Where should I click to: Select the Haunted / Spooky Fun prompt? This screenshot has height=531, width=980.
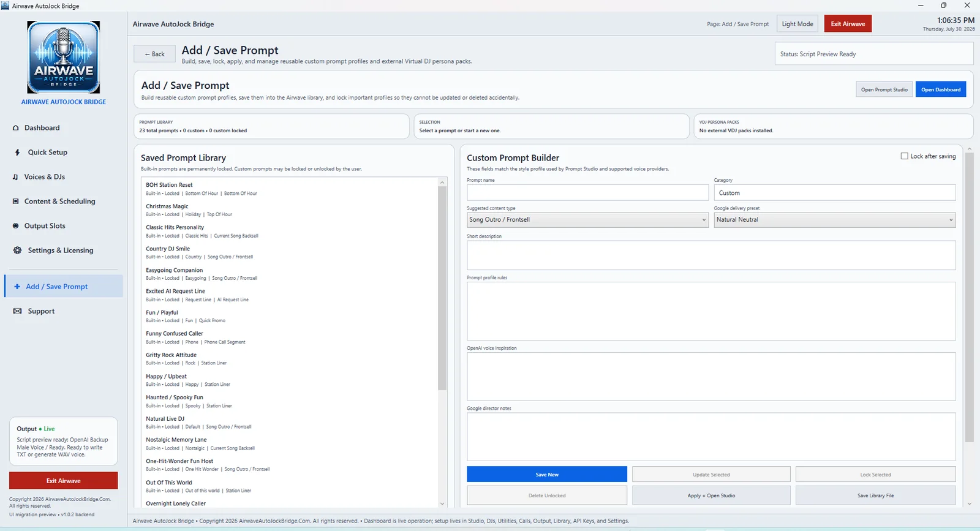[289, 401]
